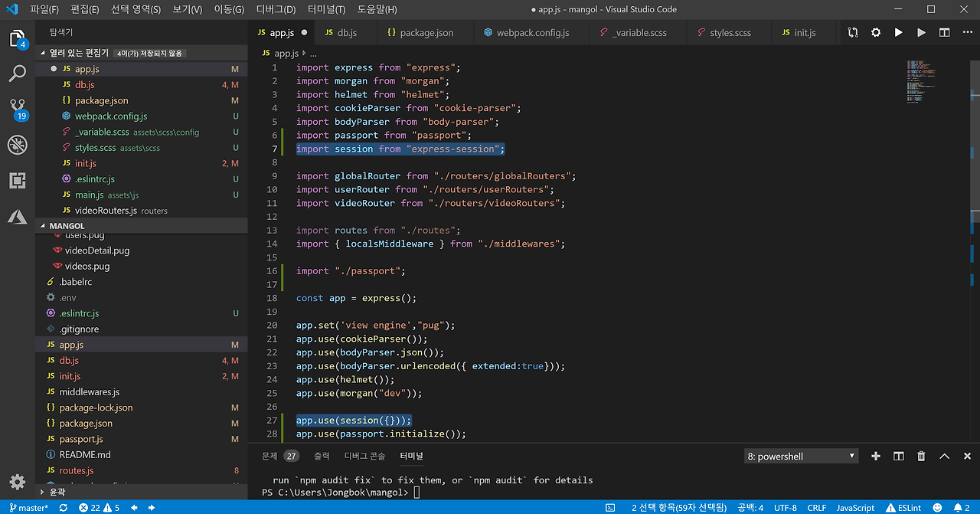Open the 도움말(H) menu
The image size is (980, 514).
377,9
